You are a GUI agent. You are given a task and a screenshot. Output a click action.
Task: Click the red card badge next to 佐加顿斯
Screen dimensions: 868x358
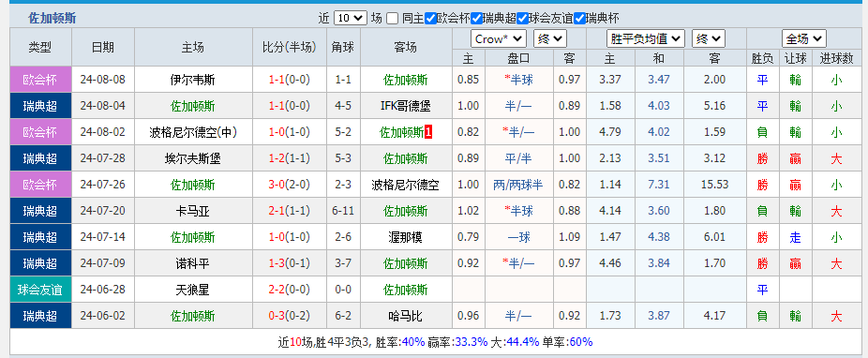tap(428, 132)
